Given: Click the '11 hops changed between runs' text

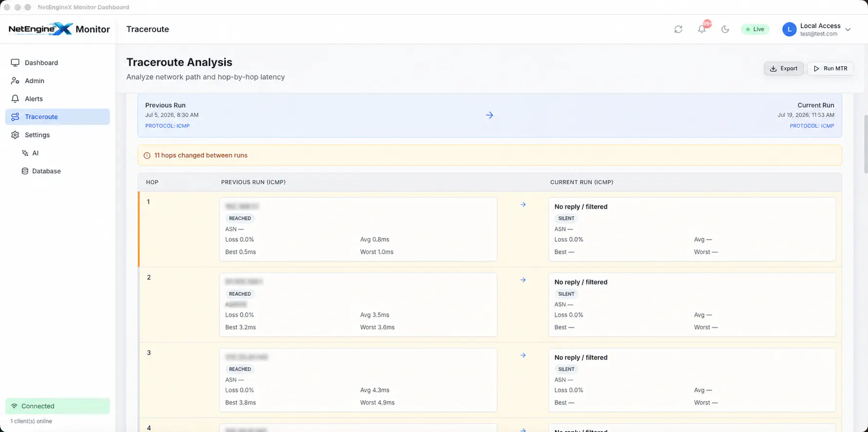Looking at the screenshot, I should pos(201,155).
